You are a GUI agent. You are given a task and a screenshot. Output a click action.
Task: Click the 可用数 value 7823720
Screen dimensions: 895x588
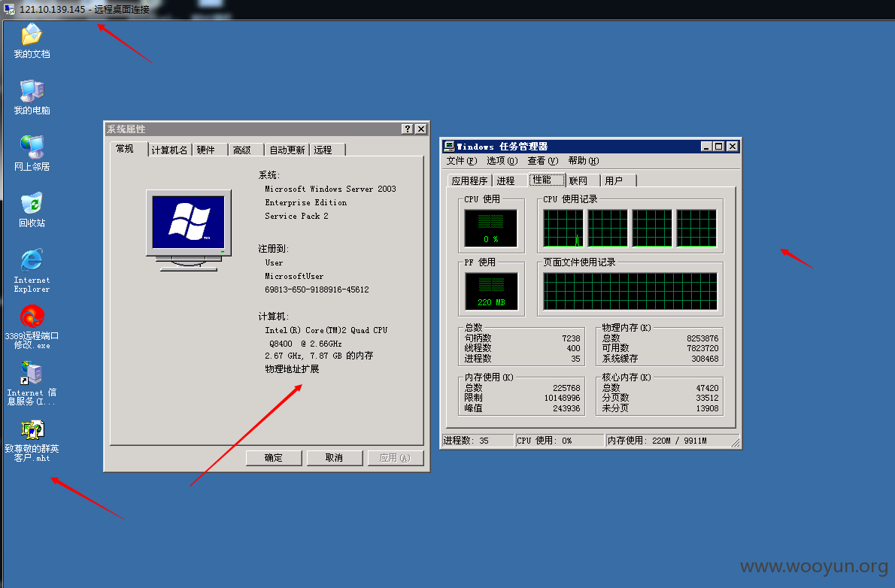702,348
